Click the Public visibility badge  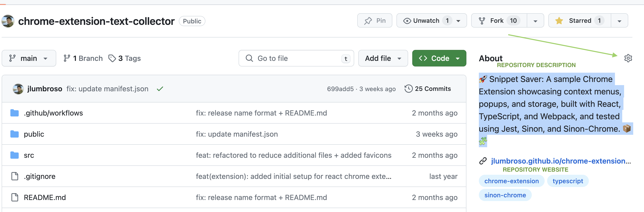tap(192, 21)
